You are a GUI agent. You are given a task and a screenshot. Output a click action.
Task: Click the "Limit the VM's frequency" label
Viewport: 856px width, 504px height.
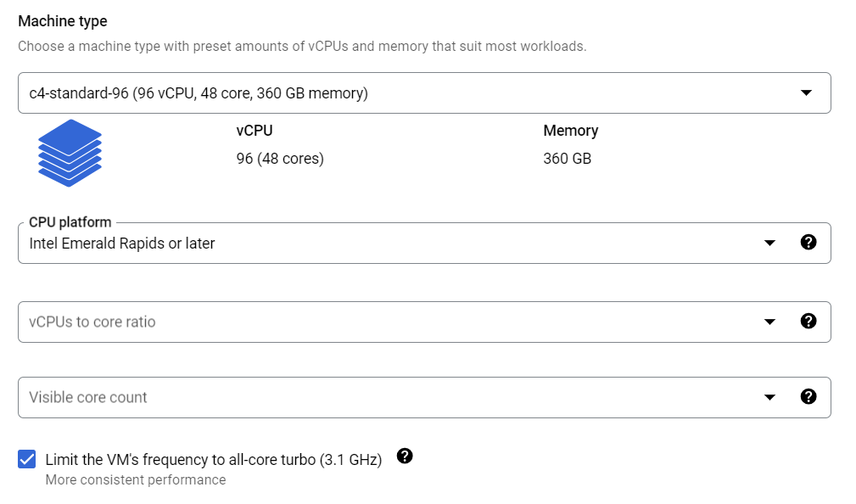pyautogui.click(x=213, y=459)
